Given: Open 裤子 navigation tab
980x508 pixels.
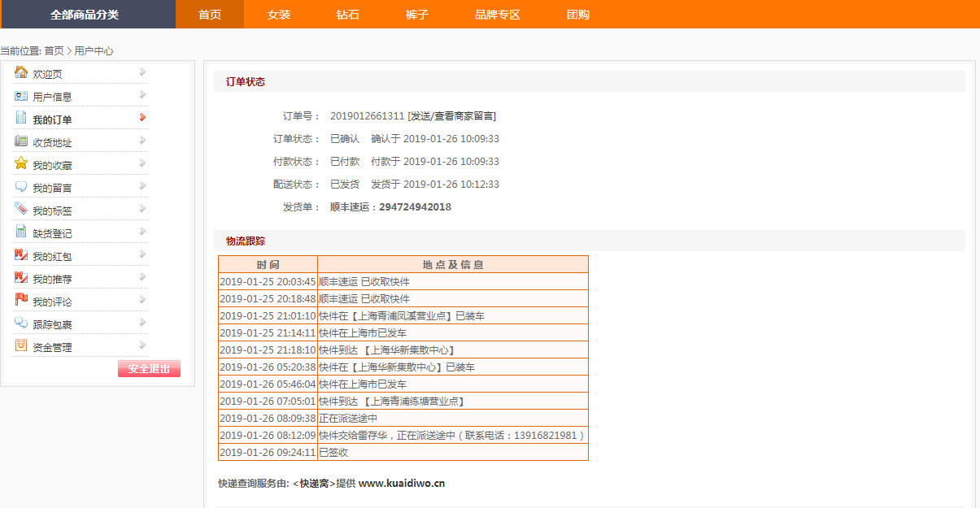Looking at the screenshot, I should pos(416,15).
